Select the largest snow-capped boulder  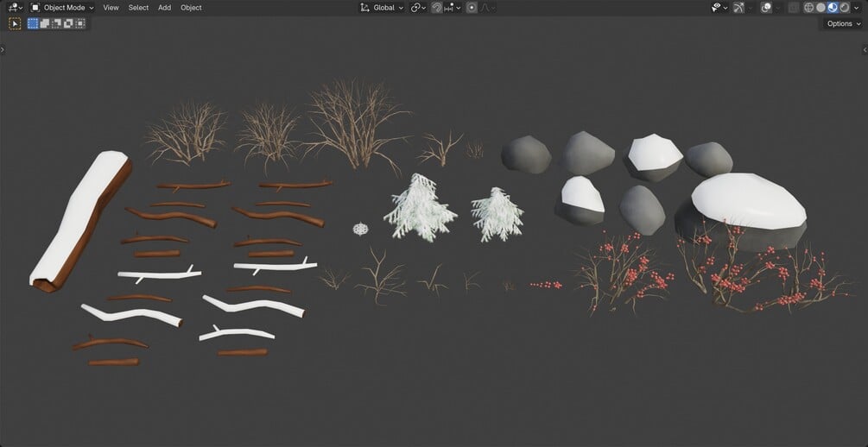[x=742, y=211]
